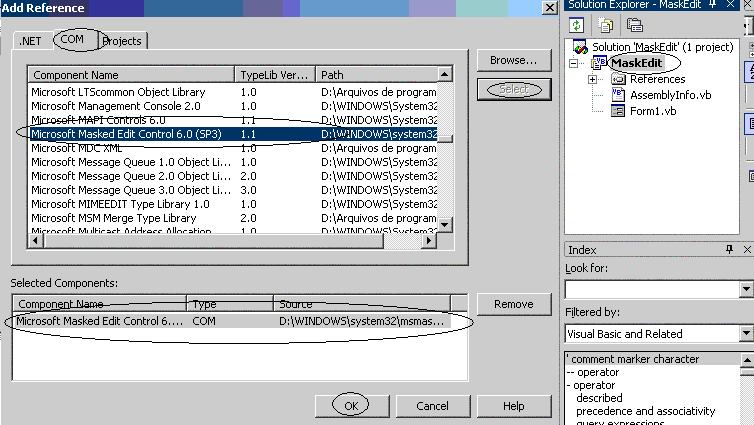The width and height of the screenshot is (754, 425).
Task: Select Microsoft Management Console 2.0 row
Action: pos(233,106)
